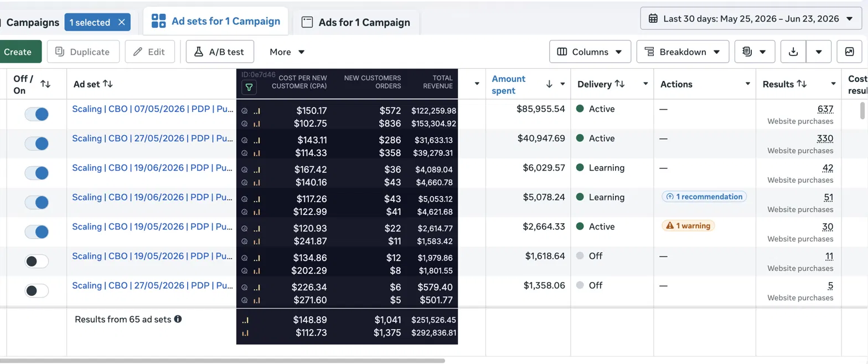Open the 19/06/2026 ad set with 42 results
Screen dimensions: 868x364
tap(152, 168)
